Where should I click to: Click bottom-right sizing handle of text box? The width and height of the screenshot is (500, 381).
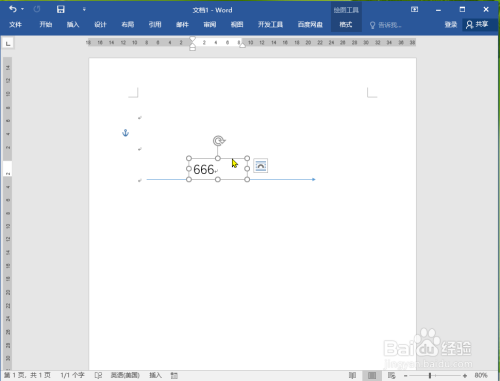click(x=247, y=179)
